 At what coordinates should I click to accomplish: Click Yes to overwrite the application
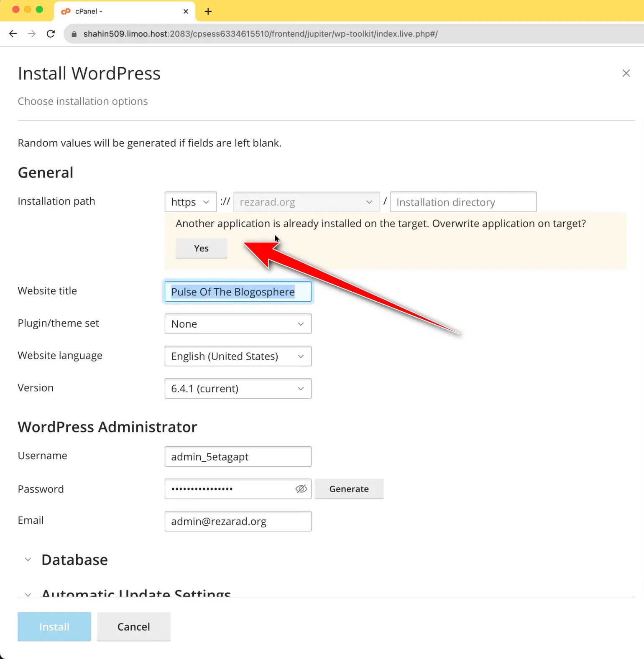(x=201, y=248)
